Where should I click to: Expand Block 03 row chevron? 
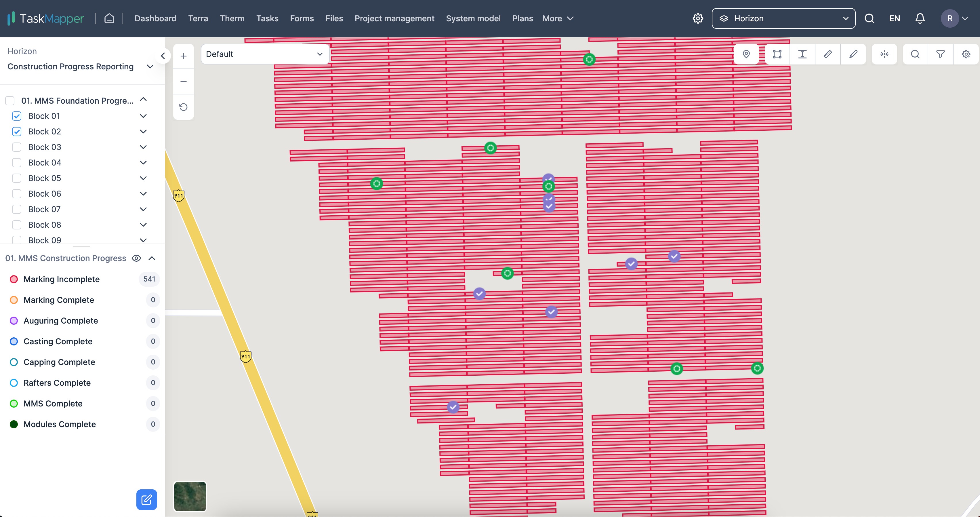point(143,147)
